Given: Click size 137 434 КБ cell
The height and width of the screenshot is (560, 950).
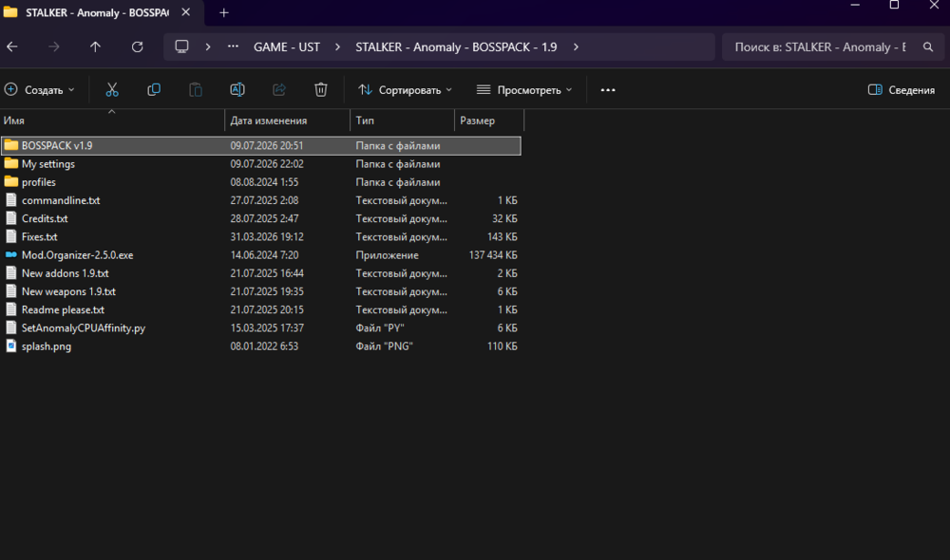Looking at the screenshot, I should [493, 255].
